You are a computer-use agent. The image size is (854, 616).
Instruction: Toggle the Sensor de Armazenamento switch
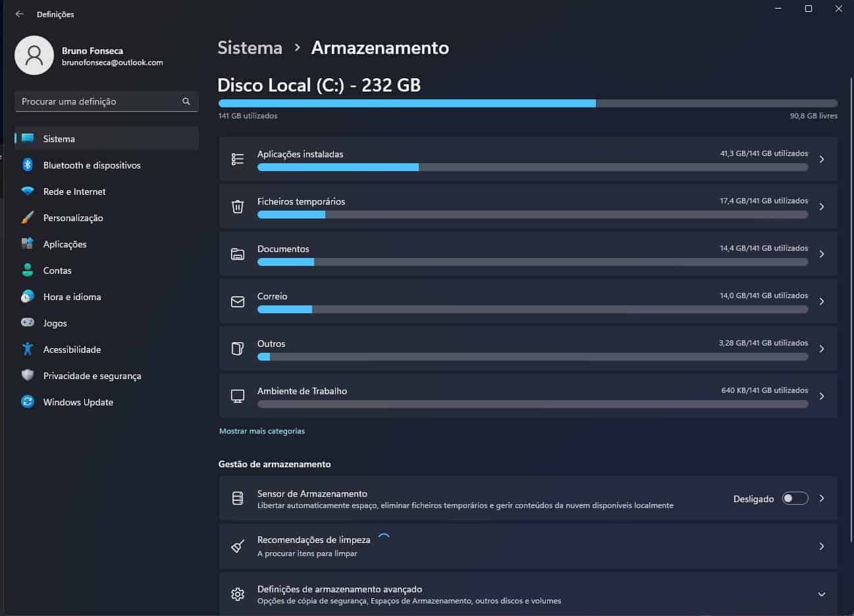[795, 499]
